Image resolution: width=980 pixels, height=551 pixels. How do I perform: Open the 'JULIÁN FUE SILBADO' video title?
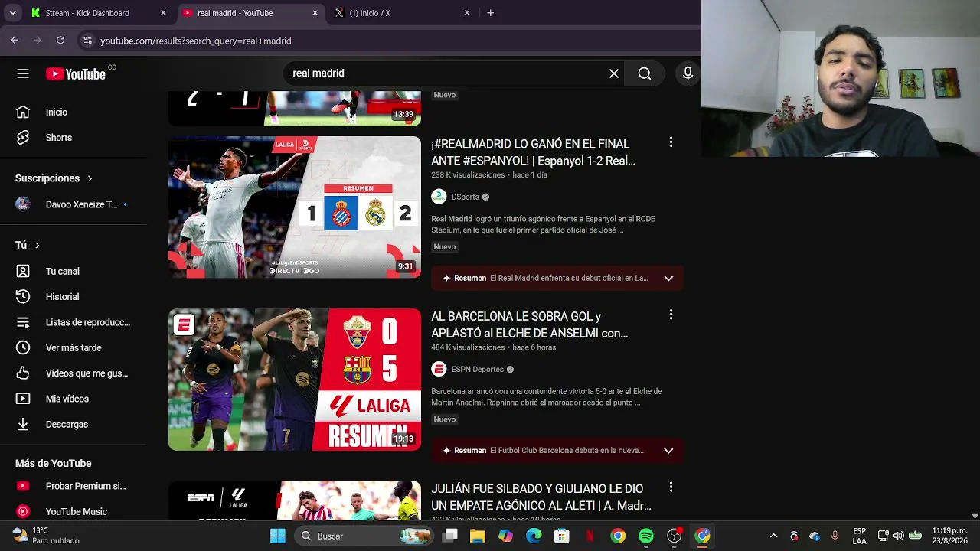541,497
